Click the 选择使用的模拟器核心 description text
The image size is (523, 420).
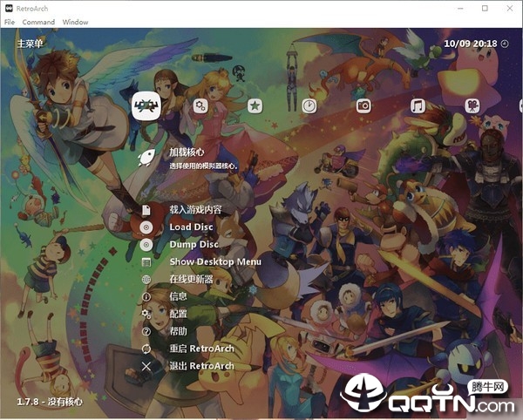(x=203, y=166)
